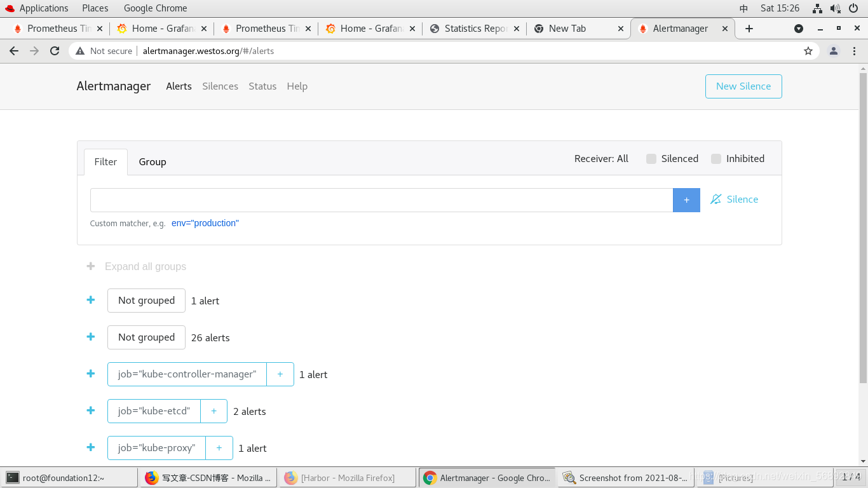Expand the kube-etcd alert group
868x488 pixels.
click(91, 410)
